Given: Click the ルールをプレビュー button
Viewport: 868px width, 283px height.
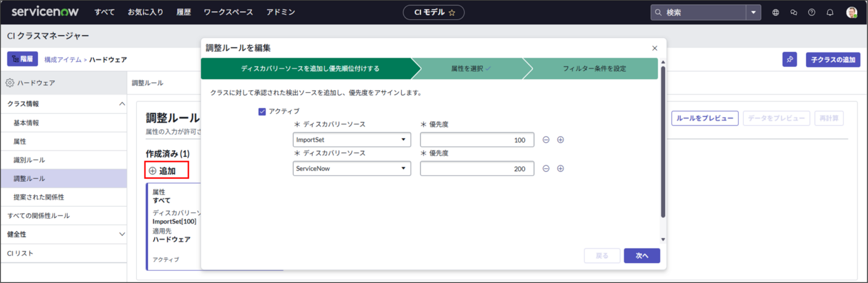Looking at the screenshot, I should (705, 118).
